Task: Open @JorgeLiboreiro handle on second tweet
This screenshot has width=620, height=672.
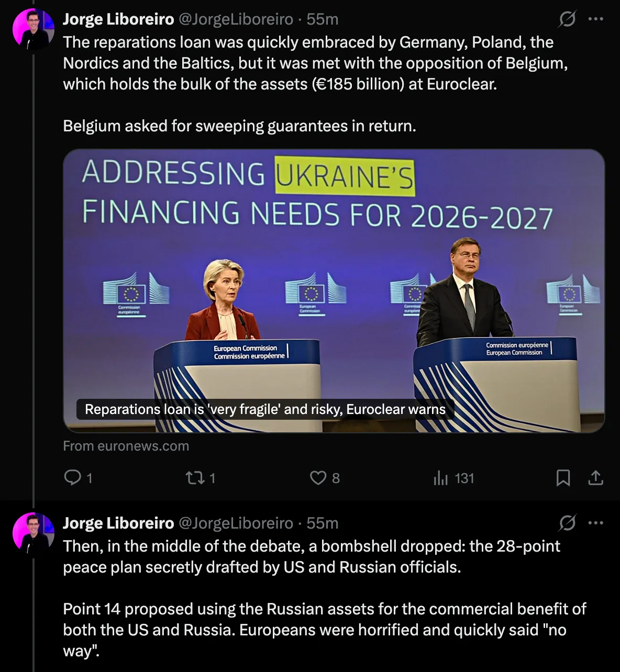Action: pos(236,523)
